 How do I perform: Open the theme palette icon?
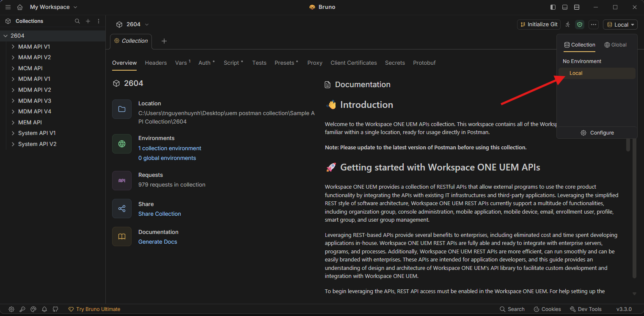33,309
